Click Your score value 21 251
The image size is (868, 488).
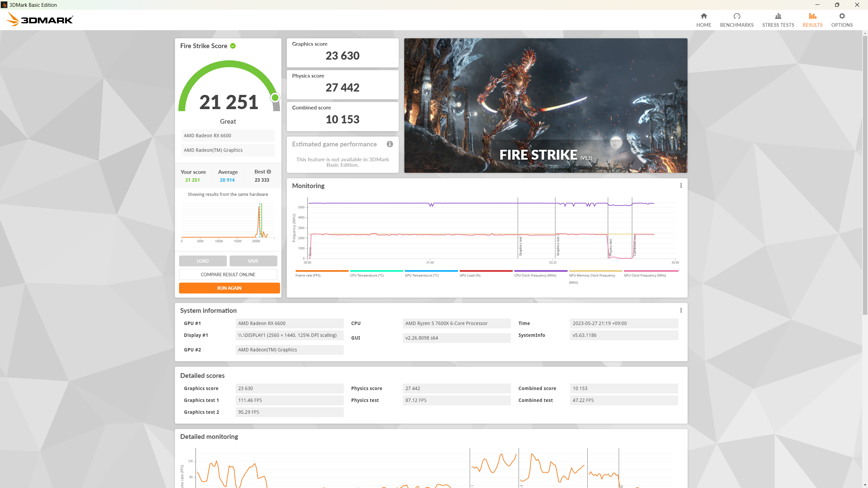click(192, 180)
